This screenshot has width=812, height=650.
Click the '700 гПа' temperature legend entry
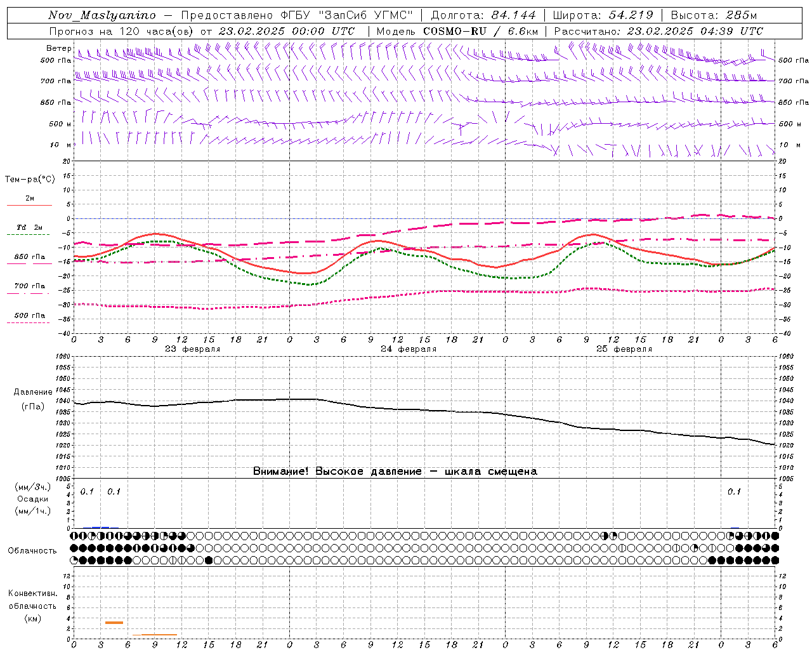coord(30,286)
